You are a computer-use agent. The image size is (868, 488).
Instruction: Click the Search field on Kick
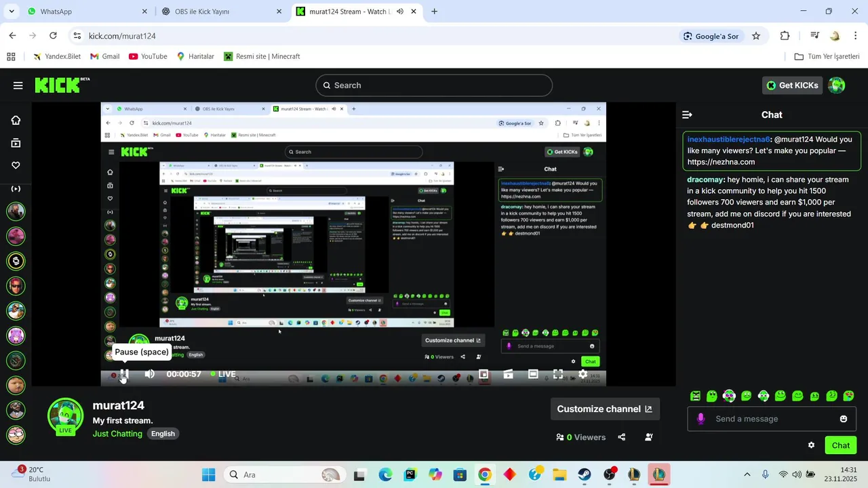(434, 85)
